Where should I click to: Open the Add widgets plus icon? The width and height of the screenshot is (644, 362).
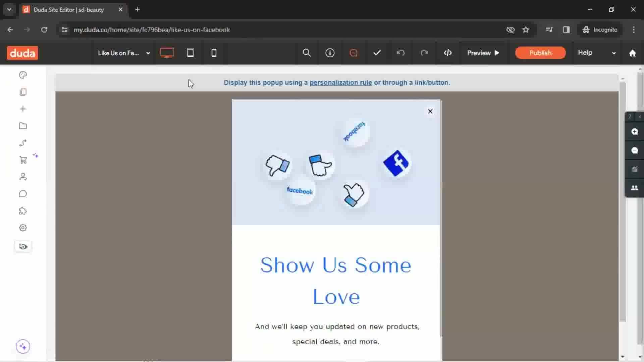click(x=23, y=109)
